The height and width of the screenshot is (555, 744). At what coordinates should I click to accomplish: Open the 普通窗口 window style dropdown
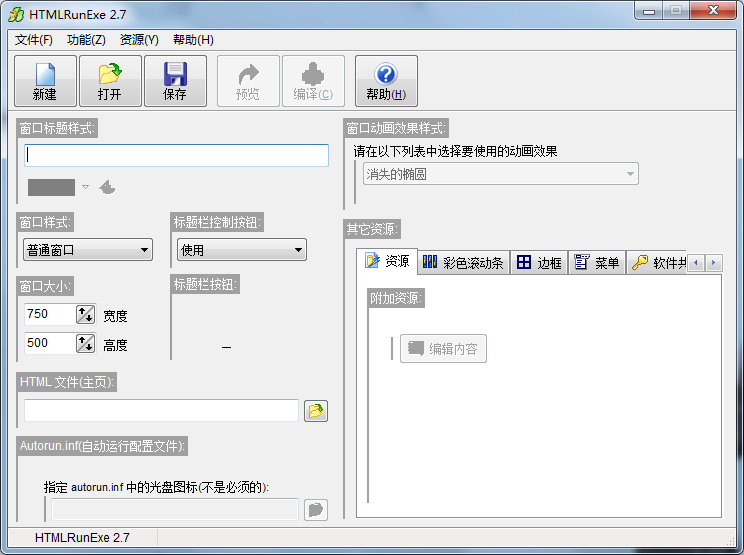(88, 250)
